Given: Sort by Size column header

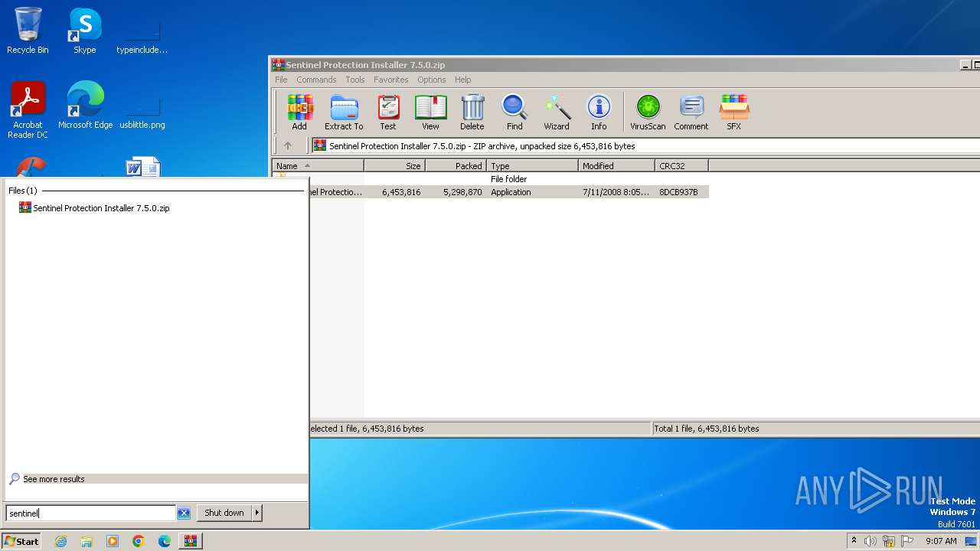Looking at the screenshot, I should (394, 165).
